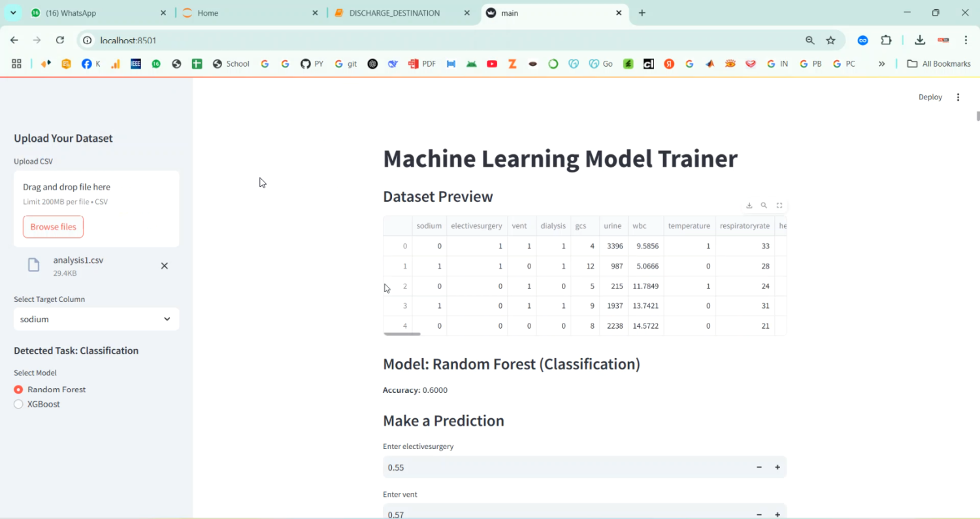This screenshot has height=519, width=980.
Task: Expand dataset preview to fullscreen
Action: (x=779, y=205)
